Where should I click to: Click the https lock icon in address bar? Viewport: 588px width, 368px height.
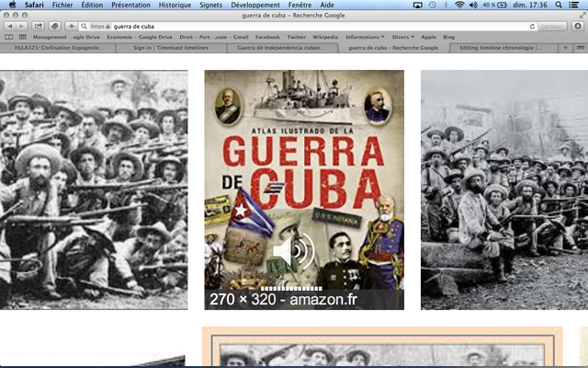108,27
